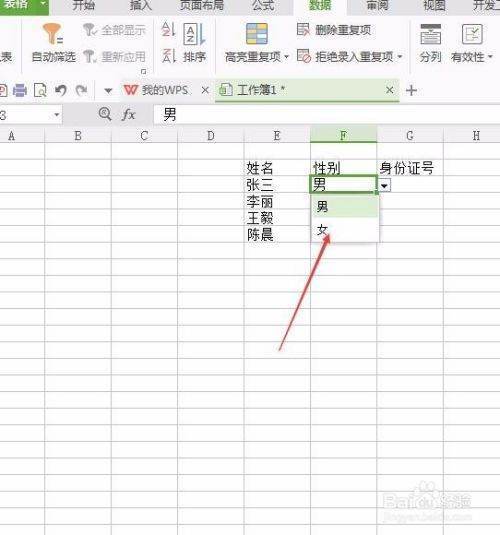This screenshot has height=535, width=500.
Task: Select the cell containing 陈晨
Action: (277, 235)
